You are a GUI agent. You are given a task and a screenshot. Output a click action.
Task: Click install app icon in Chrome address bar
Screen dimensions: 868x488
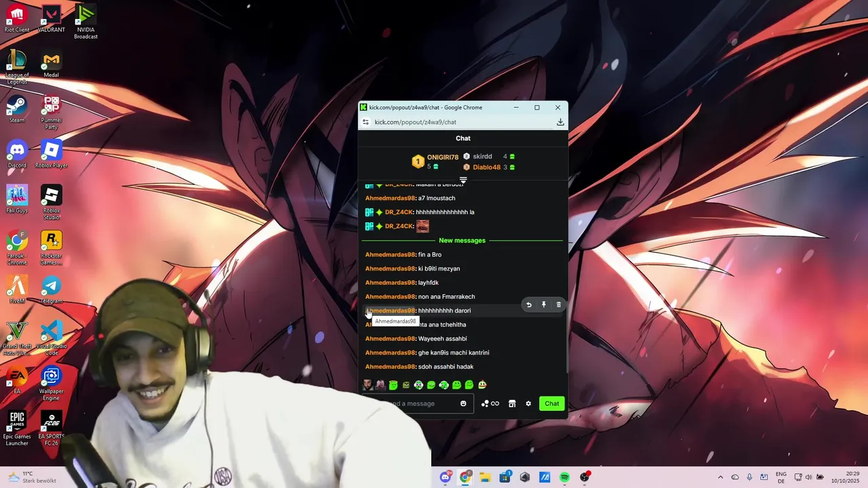tap(560, 122)
